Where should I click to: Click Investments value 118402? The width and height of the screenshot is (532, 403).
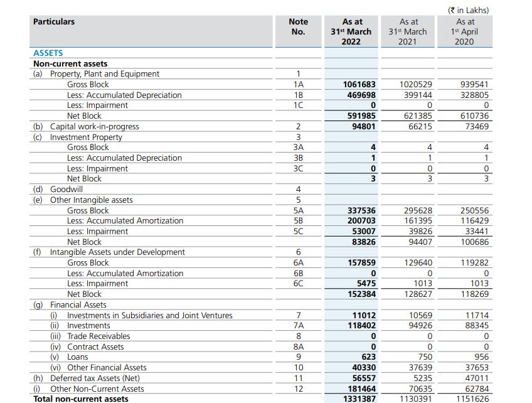click(361, 326)
